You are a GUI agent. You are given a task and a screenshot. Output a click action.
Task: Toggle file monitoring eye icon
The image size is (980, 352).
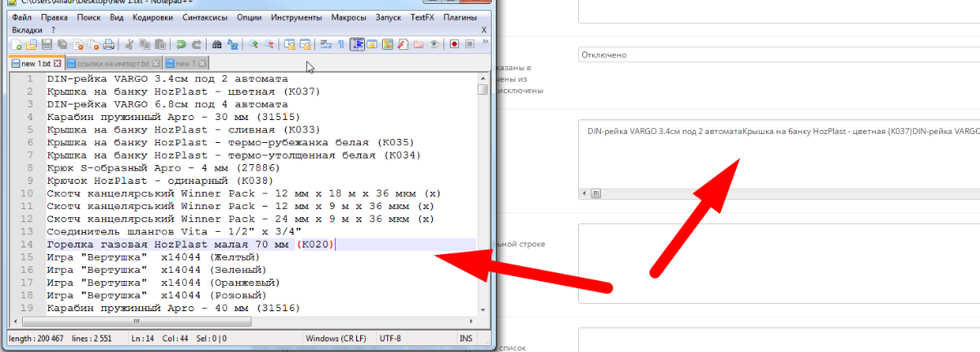[x=434, y=44]
